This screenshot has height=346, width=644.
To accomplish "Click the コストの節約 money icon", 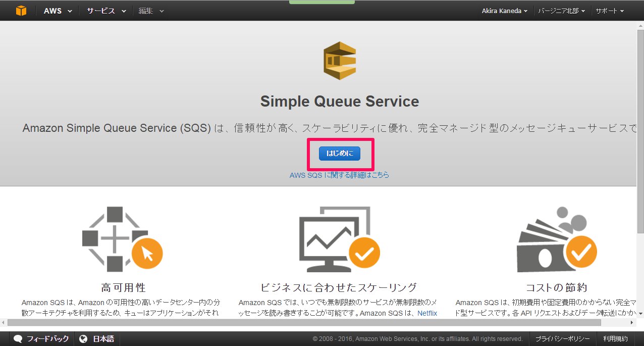I will 557,238.
